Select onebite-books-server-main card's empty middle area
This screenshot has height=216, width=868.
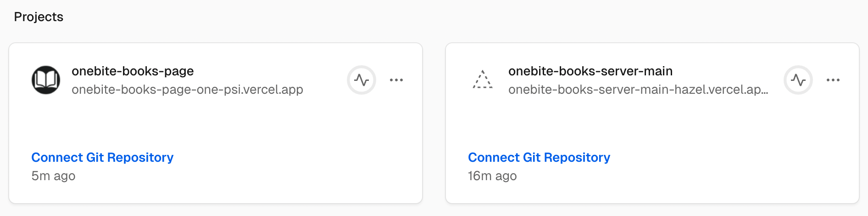pyautogui.click(x=652, y=122)
